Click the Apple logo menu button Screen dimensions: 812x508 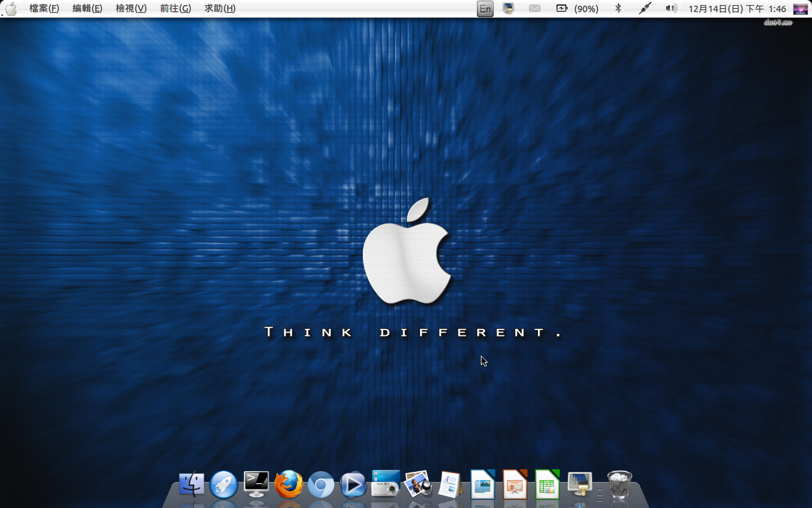tap(11, 9)
